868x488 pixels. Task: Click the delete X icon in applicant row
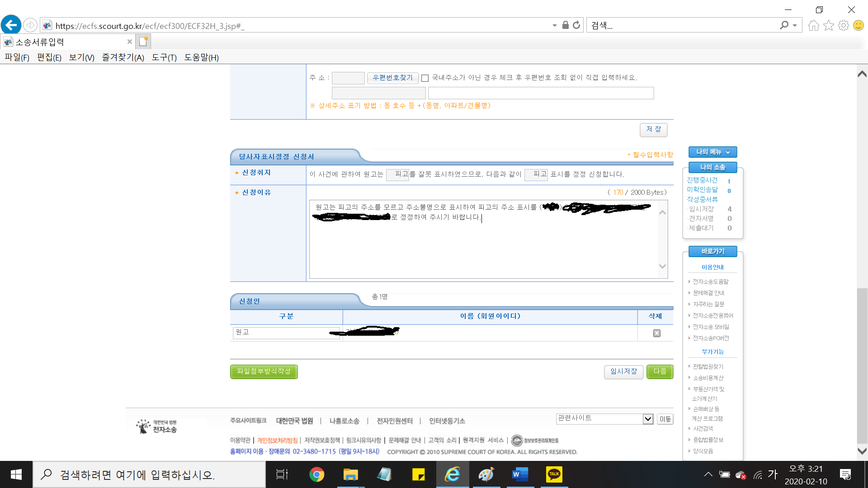[656, 333]
